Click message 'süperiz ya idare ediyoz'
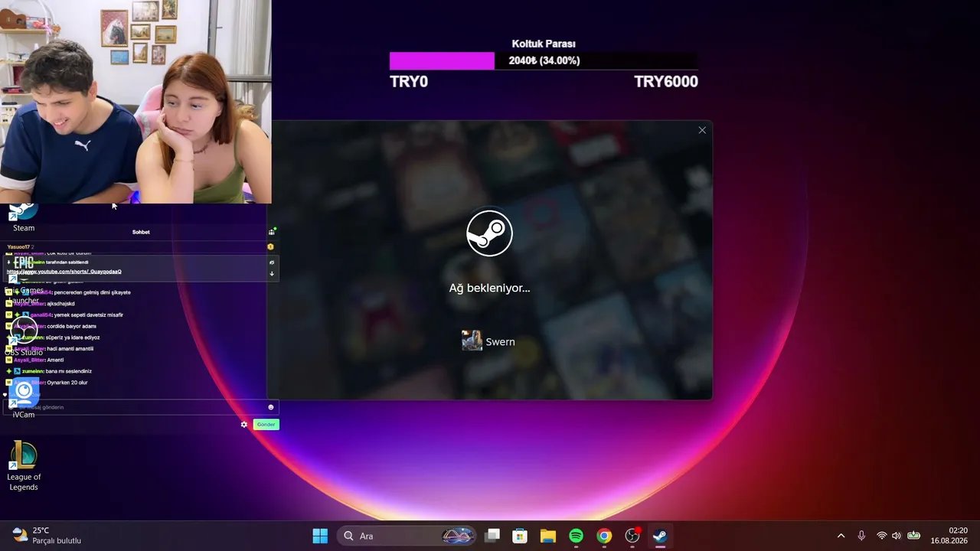The image size is (980, 551). click(73, 337)
